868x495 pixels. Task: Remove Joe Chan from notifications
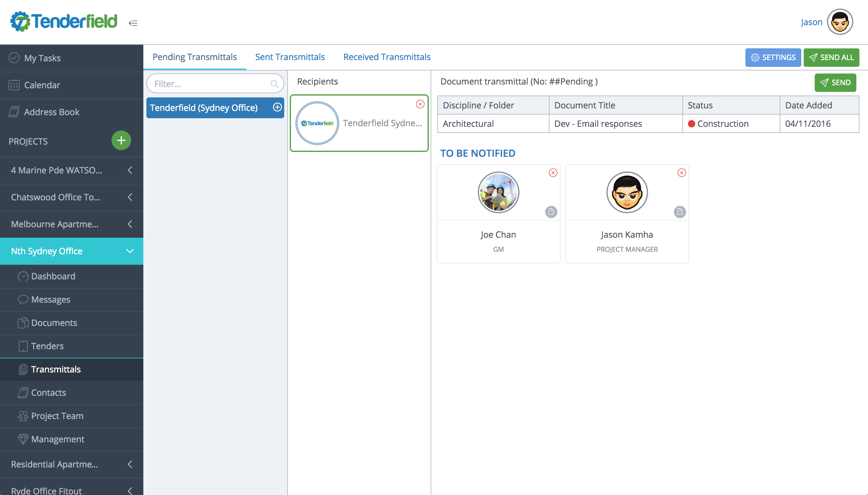pos(553,173)
